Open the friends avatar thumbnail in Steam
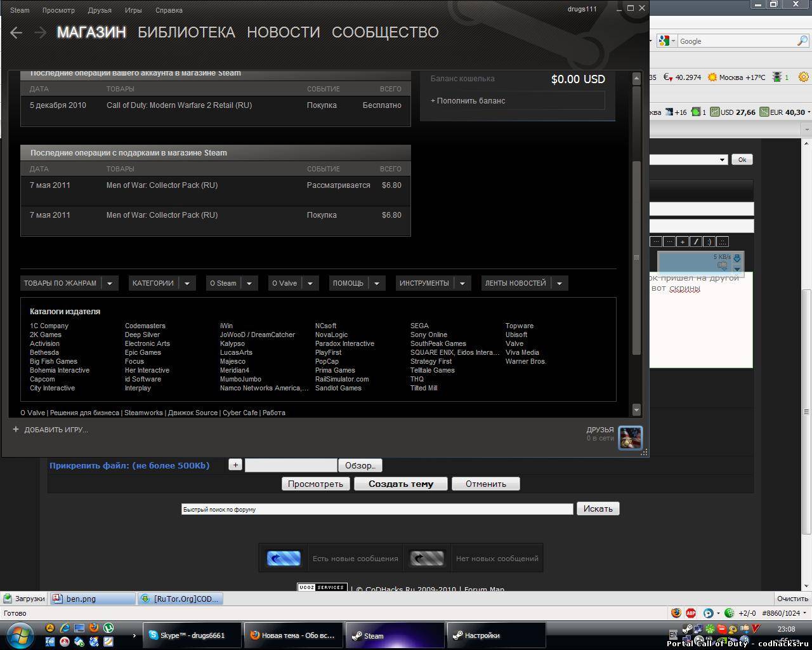The width and height of the screenshot is (812, 650). [631, 437]
